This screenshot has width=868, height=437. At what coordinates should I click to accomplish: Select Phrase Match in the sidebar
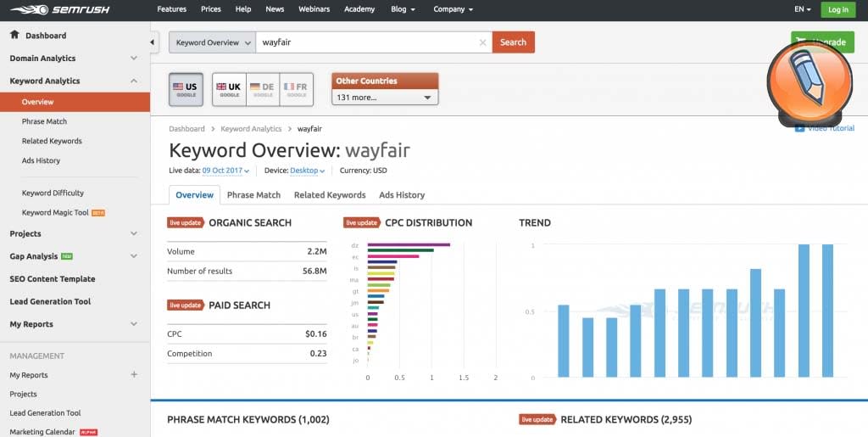coord(44,121)
